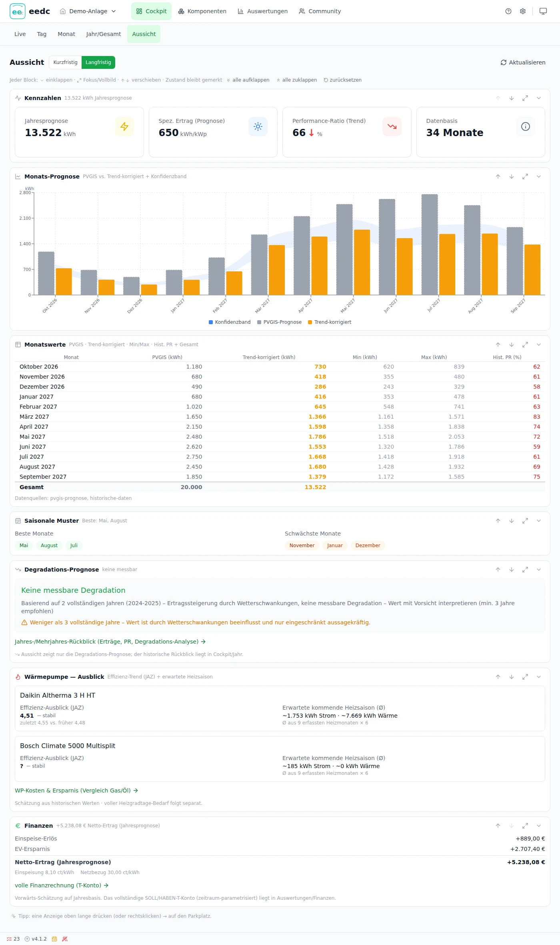Open settings via the gear icon

[523, 11]
